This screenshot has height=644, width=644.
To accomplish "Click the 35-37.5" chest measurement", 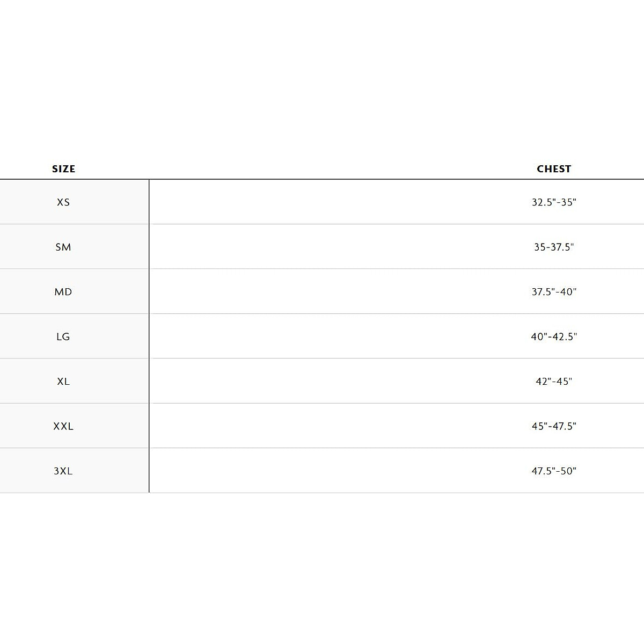I will coord(554,247).
